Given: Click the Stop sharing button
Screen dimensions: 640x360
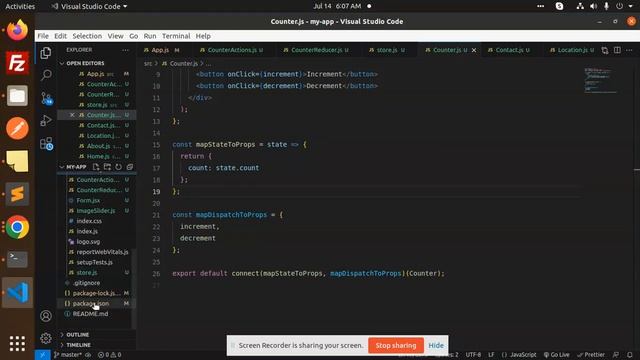Looking at the screenshot, I should pyautogui.click(x=396, y=345).
